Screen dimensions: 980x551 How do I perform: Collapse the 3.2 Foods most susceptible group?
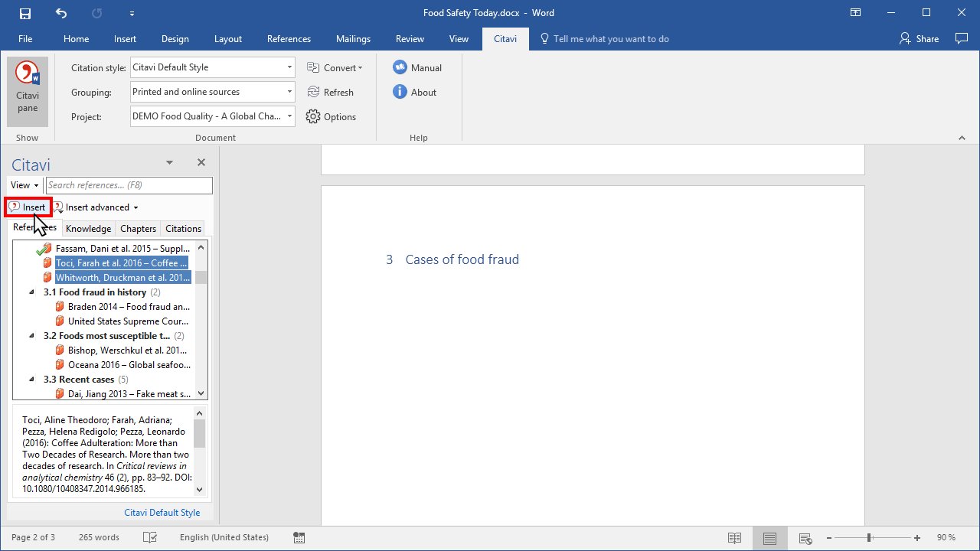32,336
